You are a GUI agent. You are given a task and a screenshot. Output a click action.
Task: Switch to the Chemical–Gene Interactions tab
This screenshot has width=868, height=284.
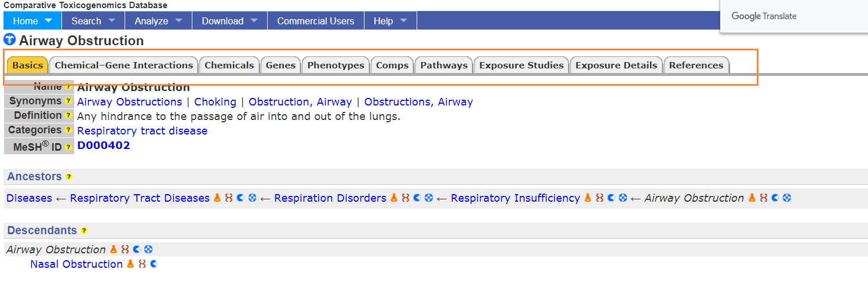(124, 65)
